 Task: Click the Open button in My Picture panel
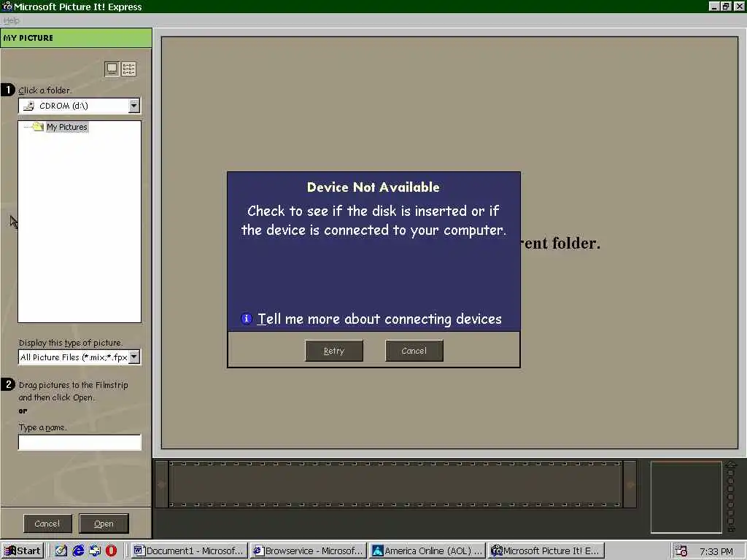coord(104,524)
